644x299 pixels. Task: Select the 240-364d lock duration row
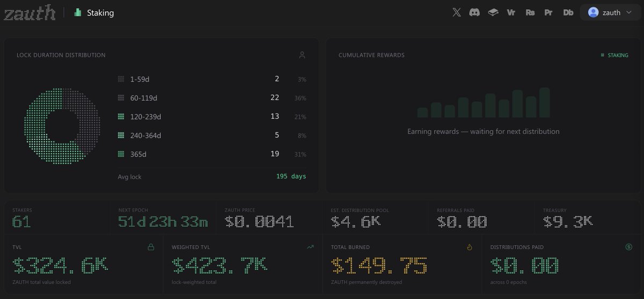pyautogui.click(x=212, y=136)
